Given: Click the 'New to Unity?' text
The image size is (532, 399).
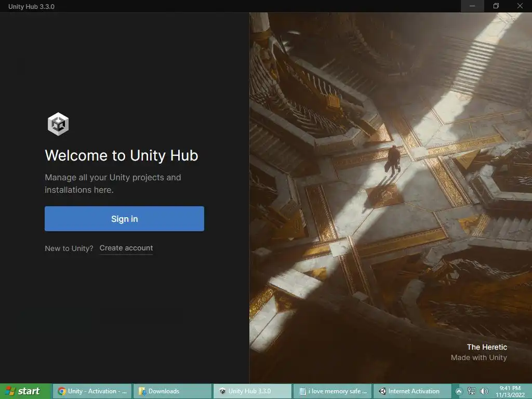Looking at the screenshot, I should 69,248.
